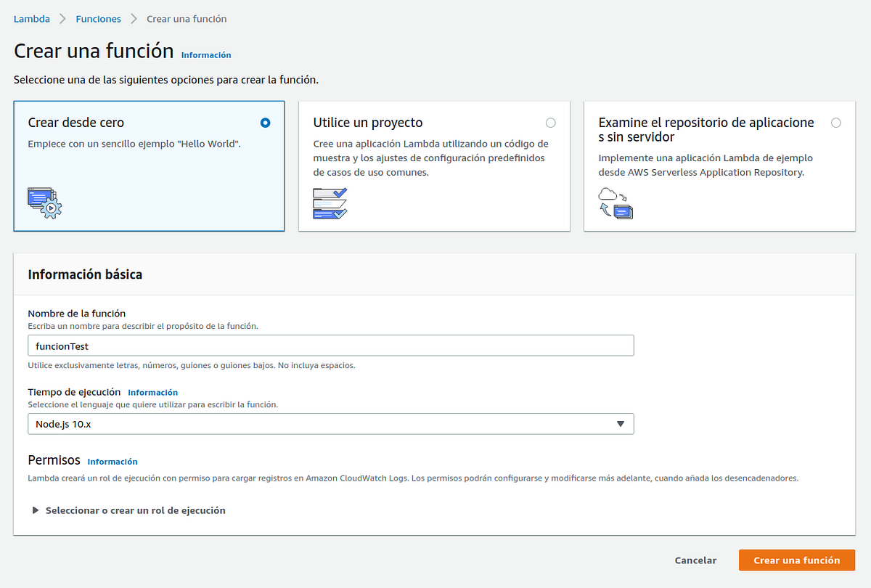This screenshot has height=588, width=871.
Task: Click the Crear desde cero card
Action: [x=149, y=166]
